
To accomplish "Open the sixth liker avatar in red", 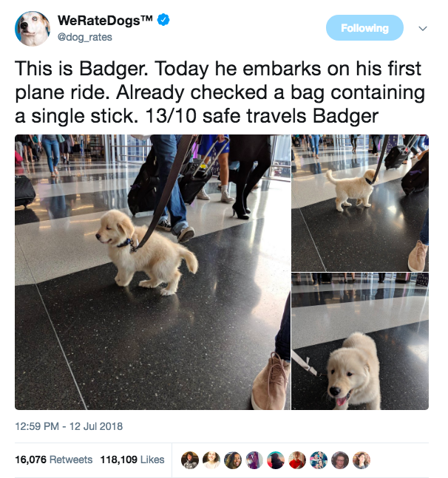I will (297, 460).
